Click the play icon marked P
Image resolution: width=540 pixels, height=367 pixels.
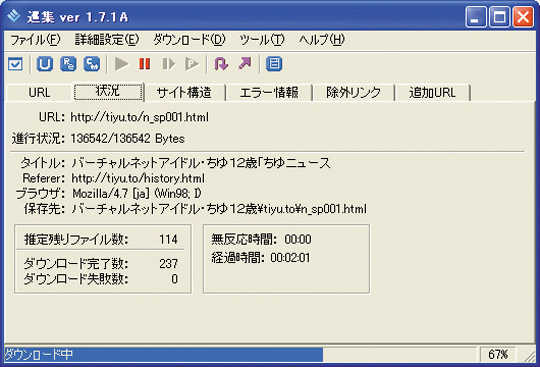191,64
